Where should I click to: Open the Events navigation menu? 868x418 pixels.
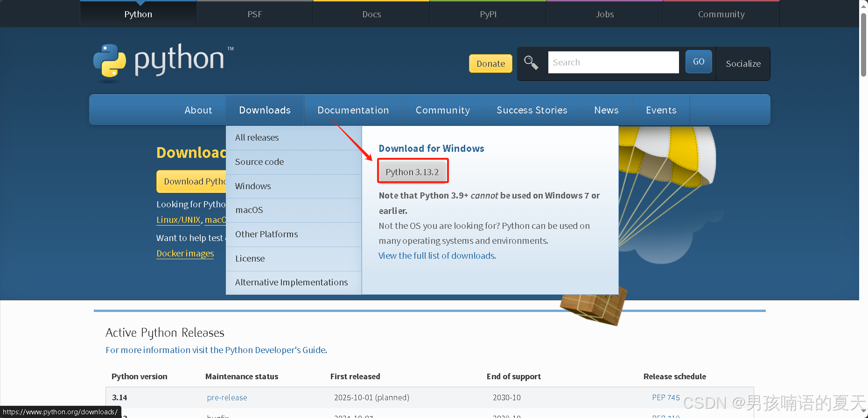coord(661,110)
